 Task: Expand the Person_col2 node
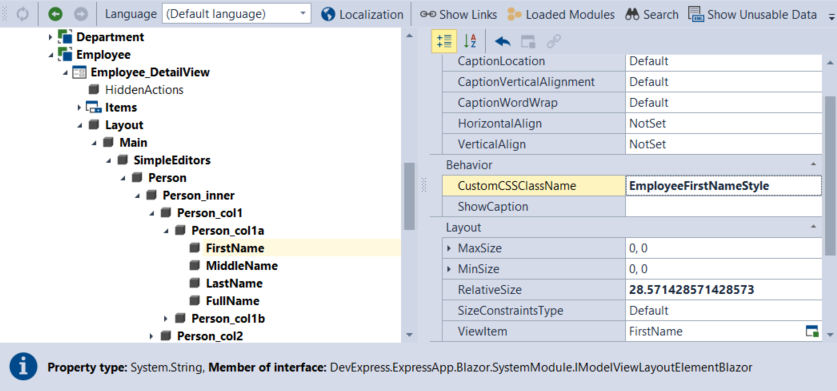pyautogui.click(x=152, y=337)
